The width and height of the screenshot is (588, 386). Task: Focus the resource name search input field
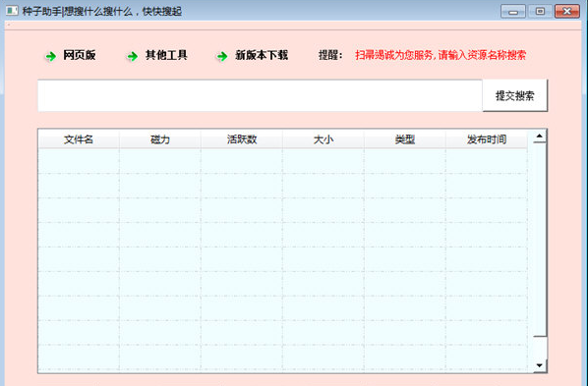point(260,95)
